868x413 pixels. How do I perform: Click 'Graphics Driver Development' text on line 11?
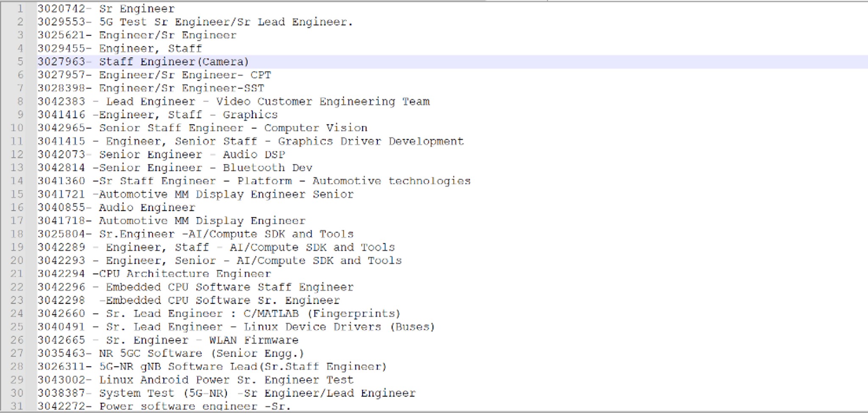coord(371,141)
